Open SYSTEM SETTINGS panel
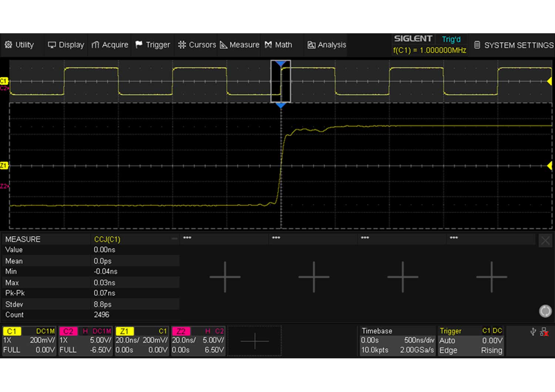555x392 pixels. (514, 45)
